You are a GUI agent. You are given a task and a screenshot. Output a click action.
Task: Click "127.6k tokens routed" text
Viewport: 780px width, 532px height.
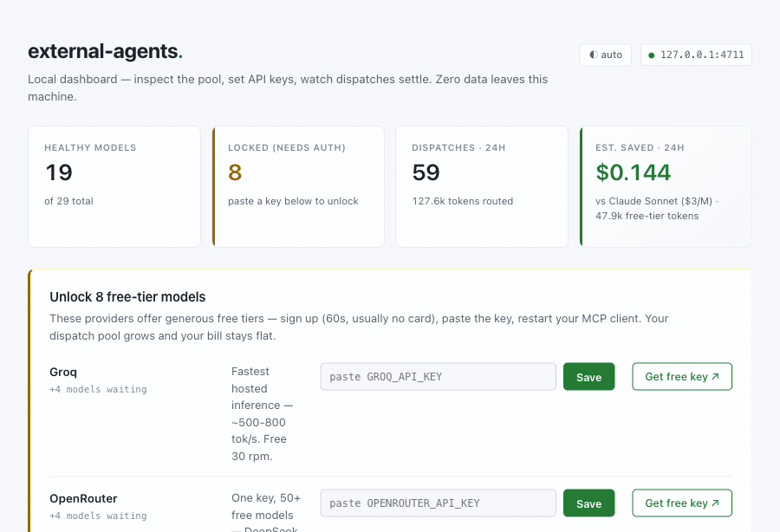(x=463, y=201)
